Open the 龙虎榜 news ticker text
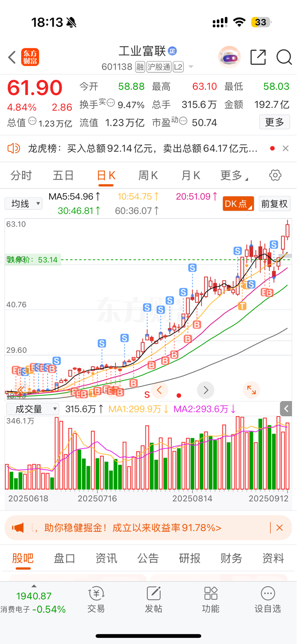297x644 pixels. [143, 148]
